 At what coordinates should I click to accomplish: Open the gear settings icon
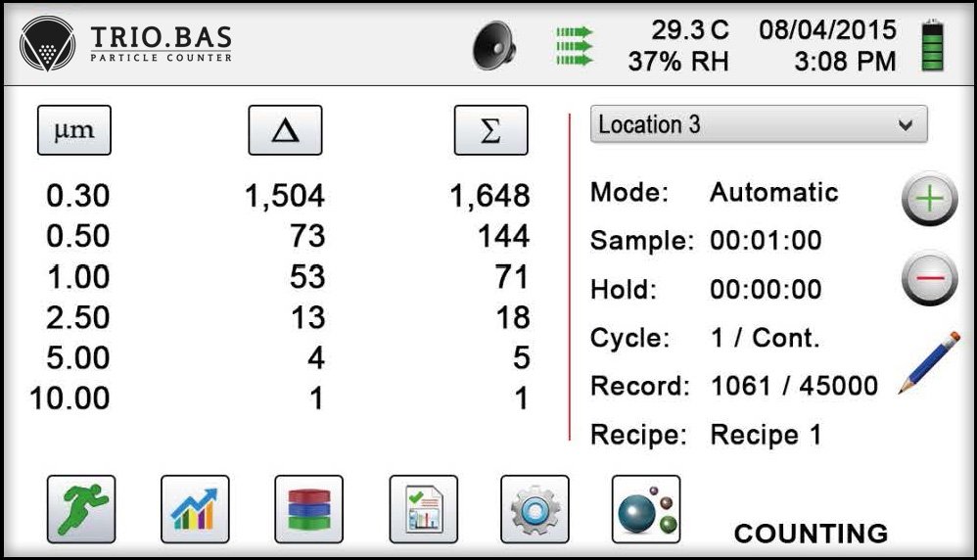point(535,509)
